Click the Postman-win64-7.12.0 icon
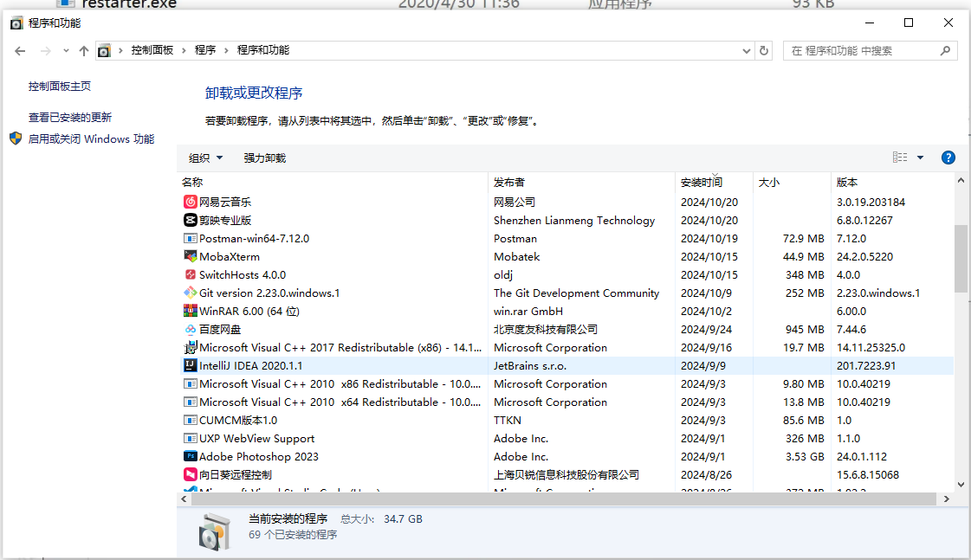 190,238
